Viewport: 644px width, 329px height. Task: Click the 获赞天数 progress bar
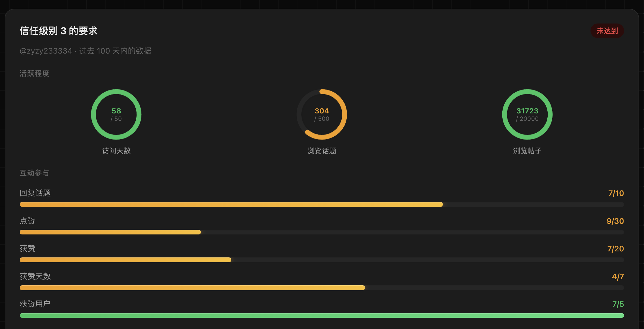322,288
